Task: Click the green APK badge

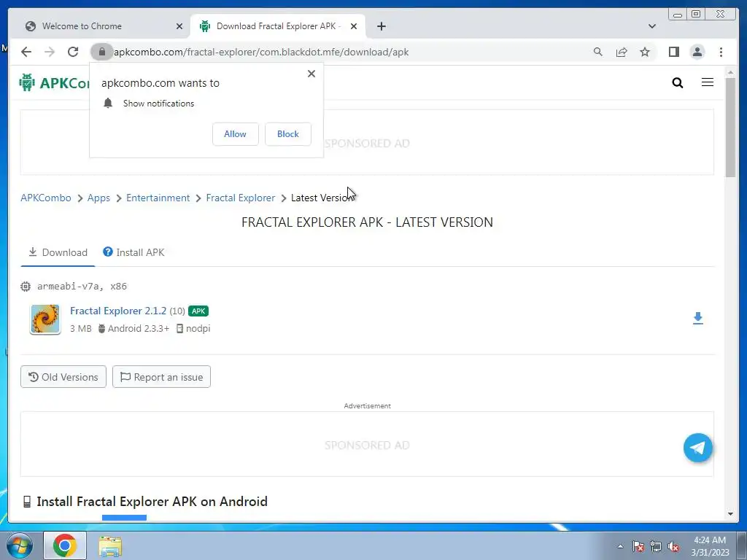Action: tap(198, 311)
